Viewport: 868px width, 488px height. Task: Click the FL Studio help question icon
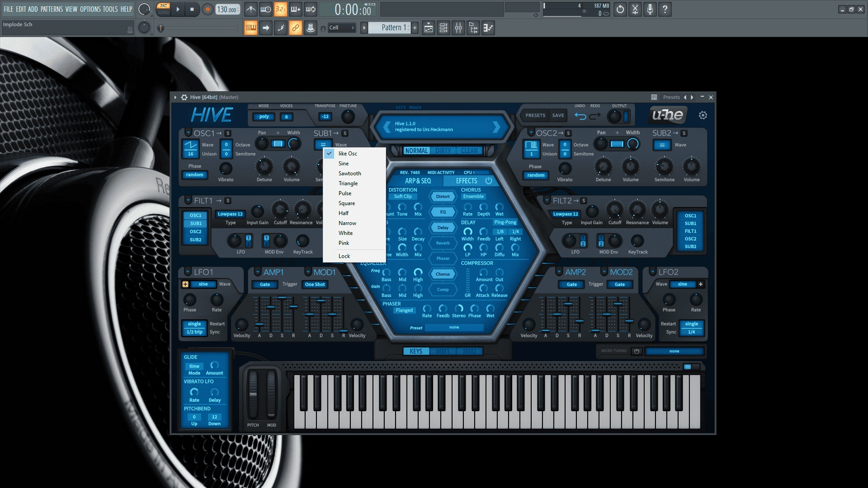[x=665, y=9]
